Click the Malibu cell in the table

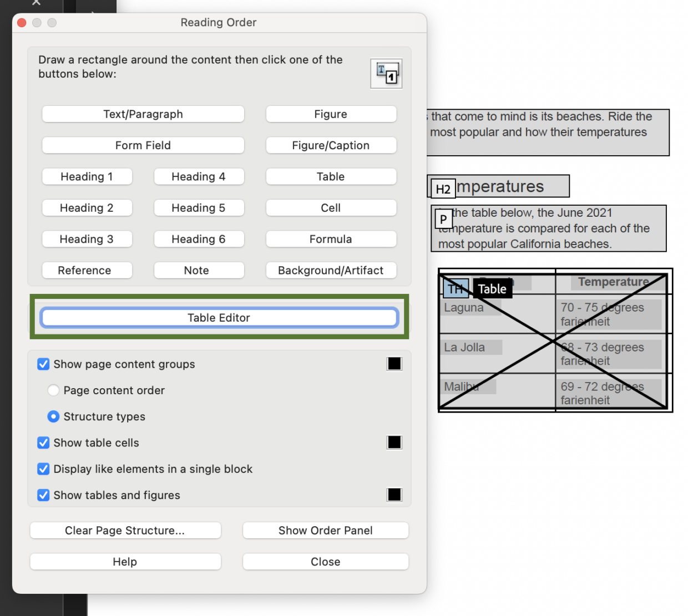(468, 386)
